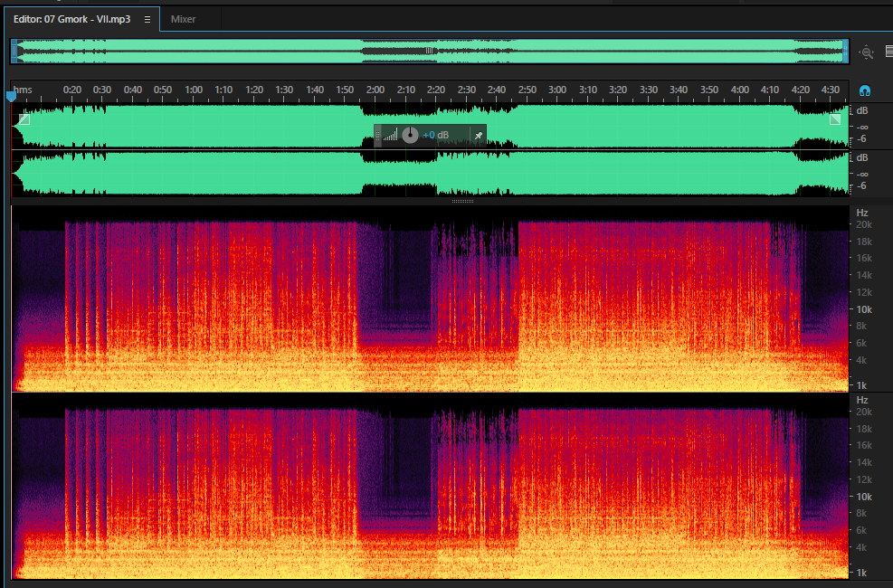This screenshot has width=893, height=588.
Task: Click 4:00 on the time ruler
Action: [740, 90]
